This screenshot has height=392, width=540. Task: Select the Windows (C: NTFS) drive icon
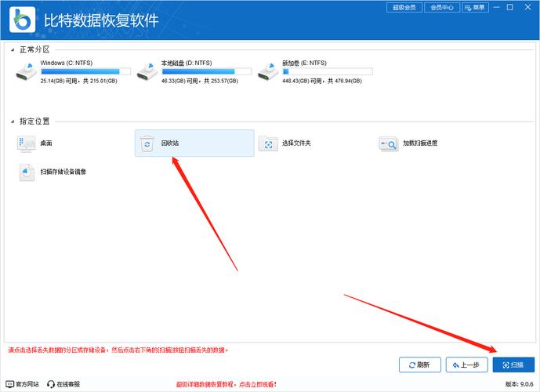[x=27, y=71]
